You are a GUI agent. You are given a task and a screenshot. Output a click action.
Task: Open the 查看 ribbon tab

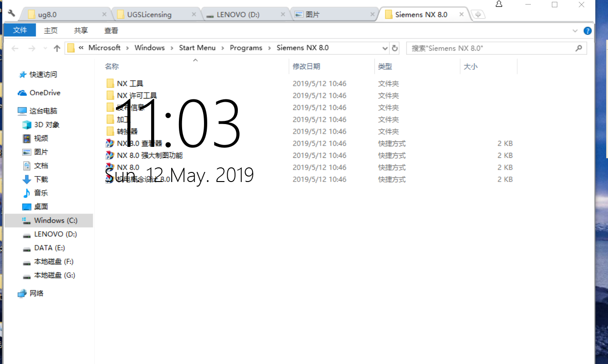[111, 31]
